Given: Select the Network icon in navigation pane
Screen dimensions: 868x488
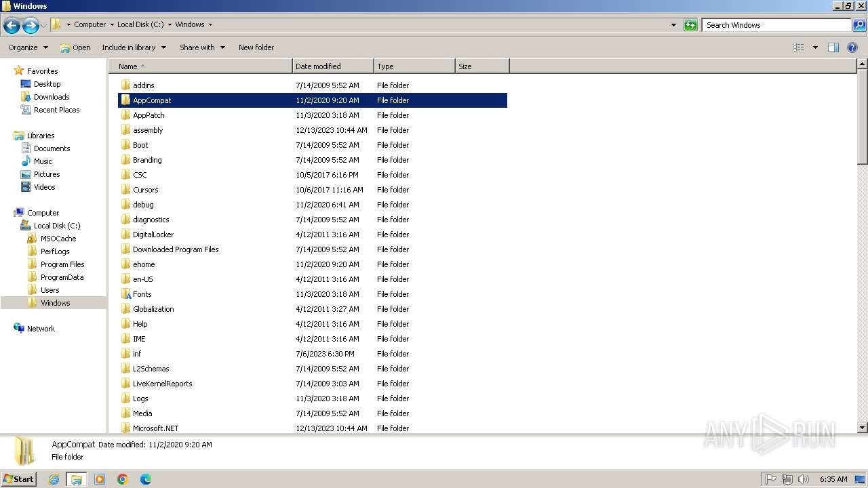Looking at the screenshot, I should tap(19, 329).
